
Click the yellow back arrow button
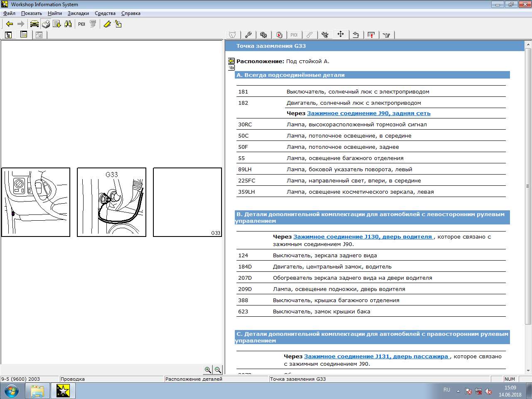click(x=10, y=24)
